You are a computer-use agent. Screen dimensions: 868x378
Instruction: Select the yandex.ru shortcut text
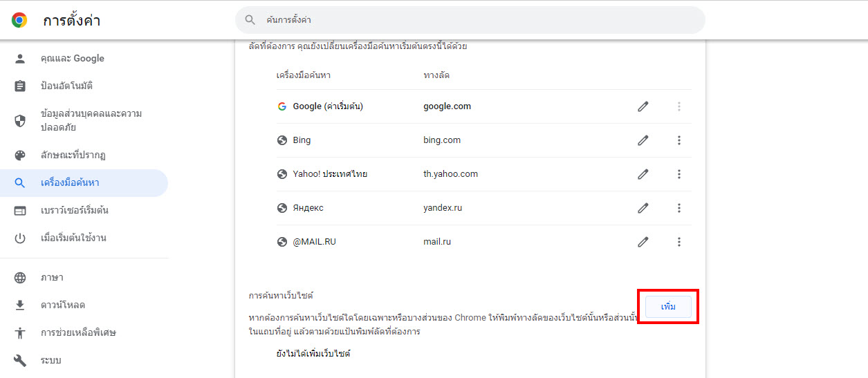[x=443, y=208]
